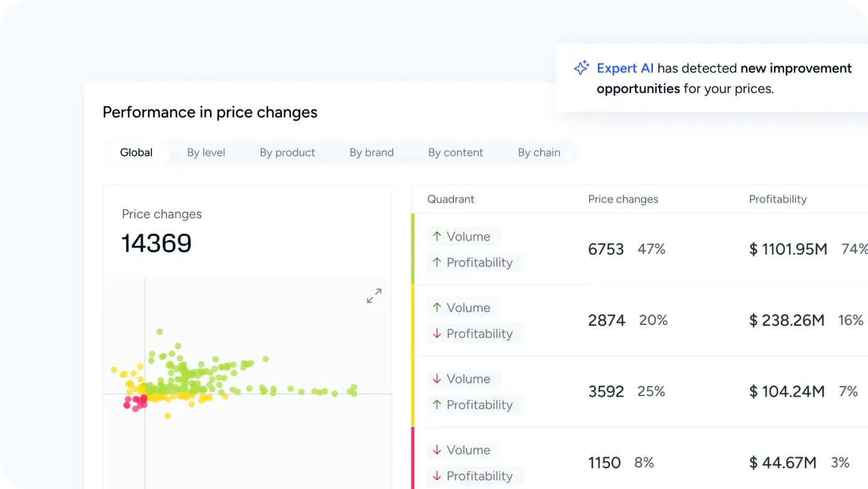Screen dimensions: 868x489
Task: Click the green up arrow in third row Profitability
Action: pos(436,405)
